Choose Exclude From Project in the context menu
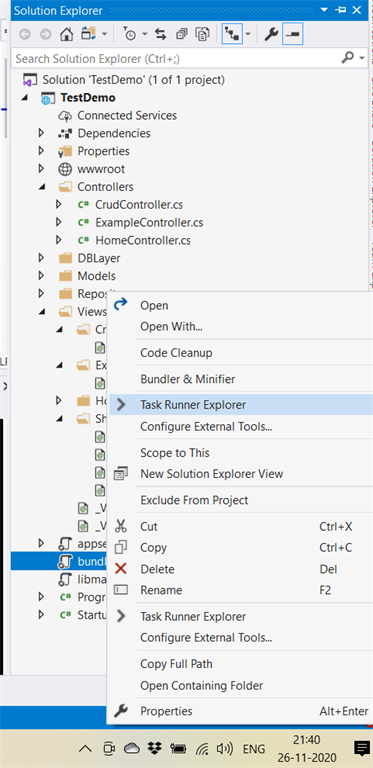Screen dimensions: 373x768 click(194, 500)
